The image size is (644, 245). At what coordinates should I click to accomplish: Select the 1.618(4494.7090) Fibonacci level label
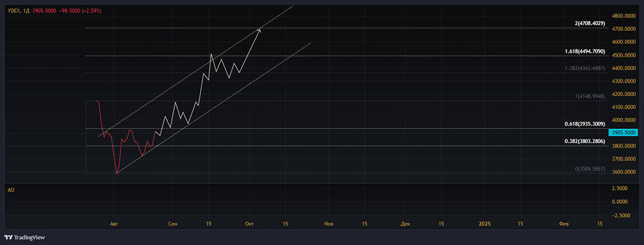point(585,52)
